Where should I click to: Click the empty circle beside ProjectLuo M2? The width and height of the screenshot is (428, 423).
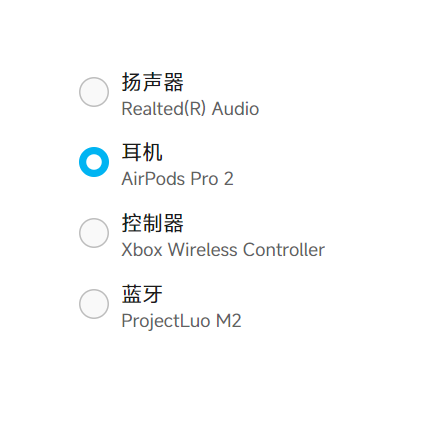tap(94, 304)
